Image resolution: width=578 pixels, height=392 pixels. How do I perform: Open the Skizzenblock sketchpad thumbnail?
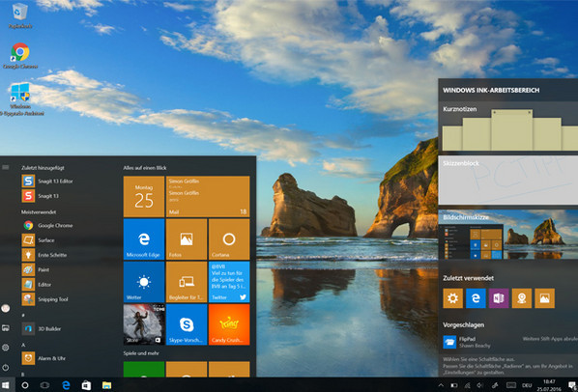click(x=508, y=180)
